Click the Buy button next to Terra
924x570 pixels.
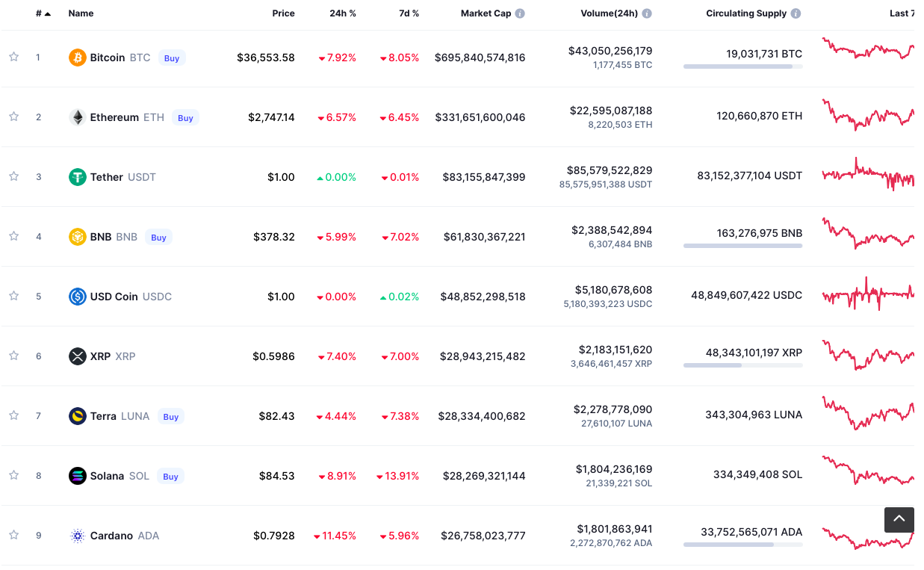[171, 416]
